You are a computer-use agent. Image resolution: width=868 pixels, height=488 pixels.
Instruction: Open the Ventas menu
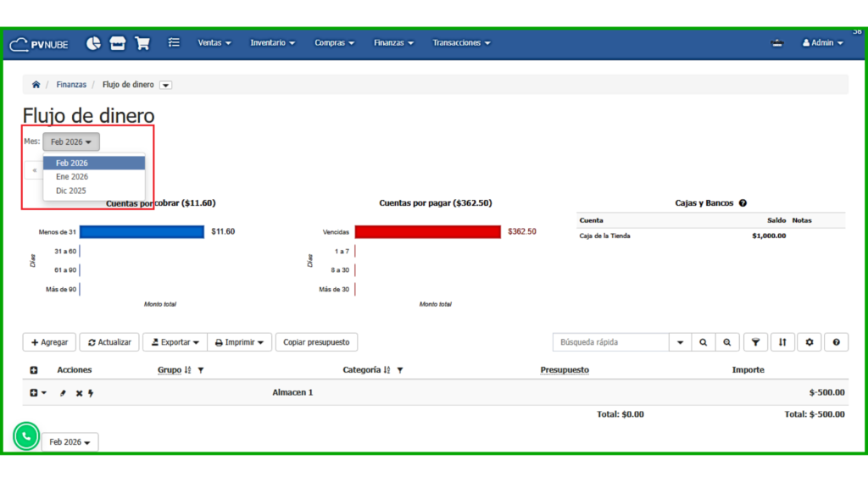click(214, 43)
